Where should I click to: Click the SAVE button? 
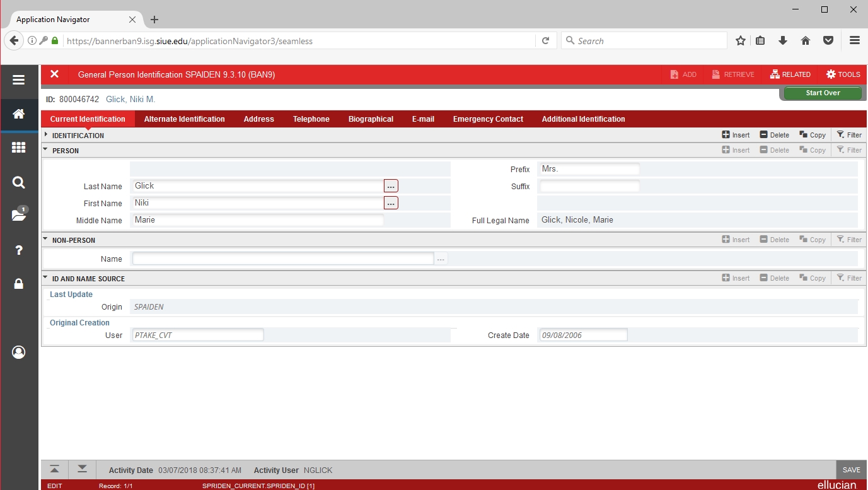tap(851, 470)
